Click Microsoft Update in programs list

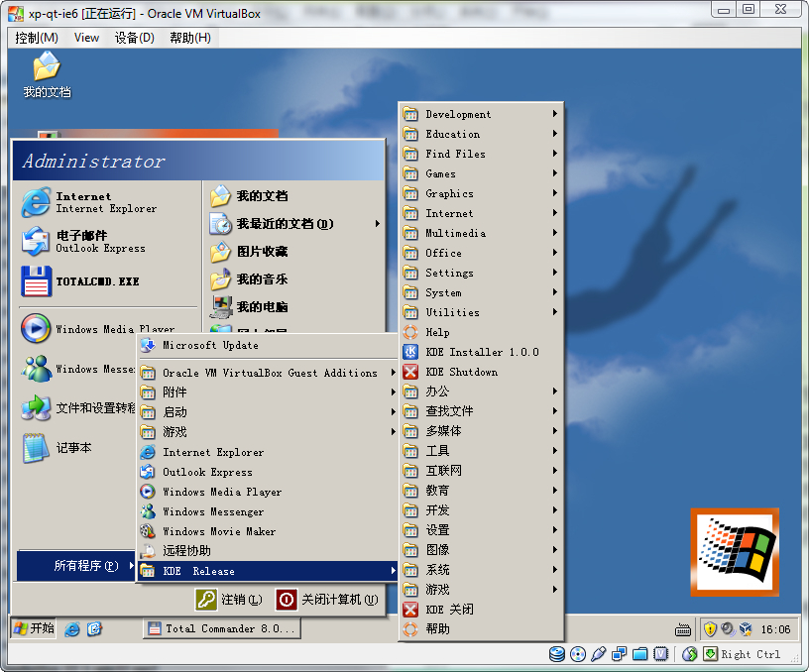coord(268,346)
